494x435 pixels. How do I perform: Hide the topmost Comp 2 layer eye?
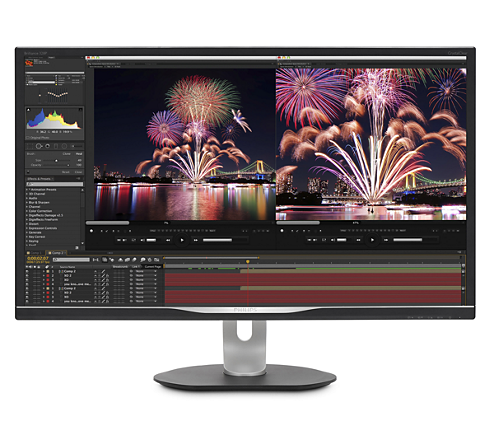click(27, 271)
